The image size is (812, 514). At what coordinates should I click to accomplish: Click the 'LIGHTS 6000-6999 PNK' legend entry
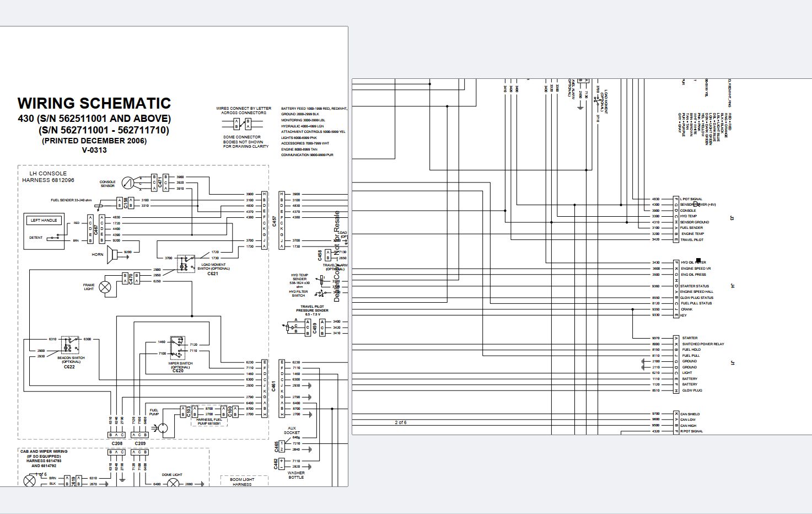point(299,138)
